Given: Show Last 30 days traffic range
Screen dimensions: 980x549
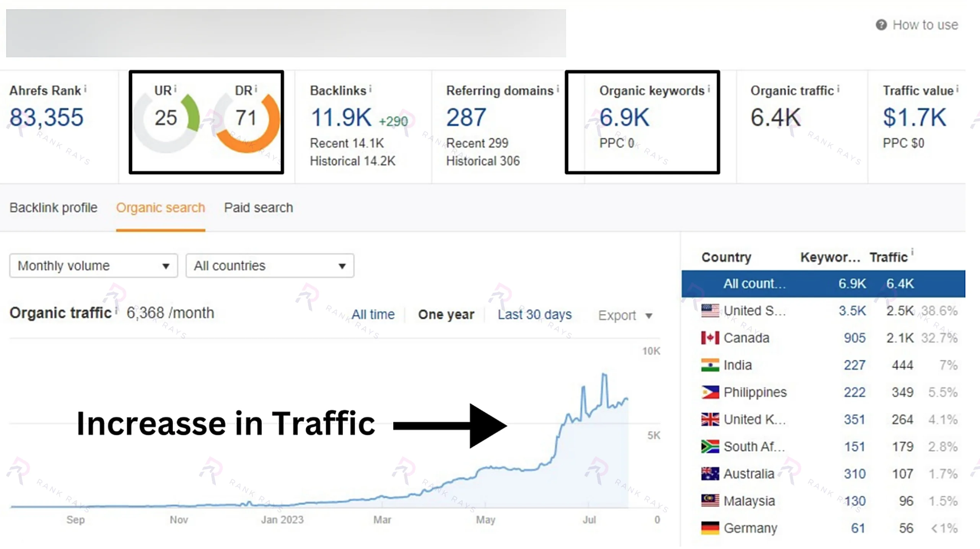Looking at the screenshot, I should tap(534, 315).
